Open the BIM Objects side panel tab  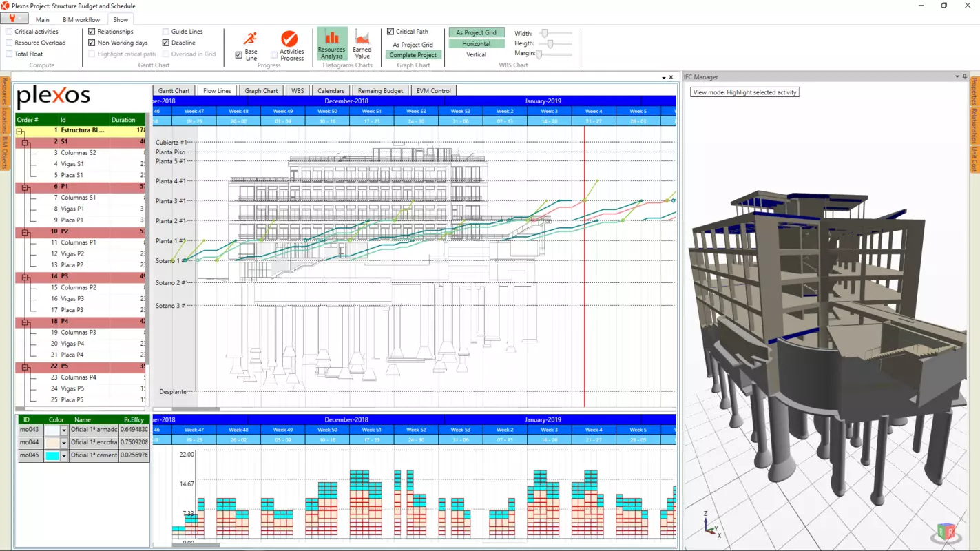[4, 153]
